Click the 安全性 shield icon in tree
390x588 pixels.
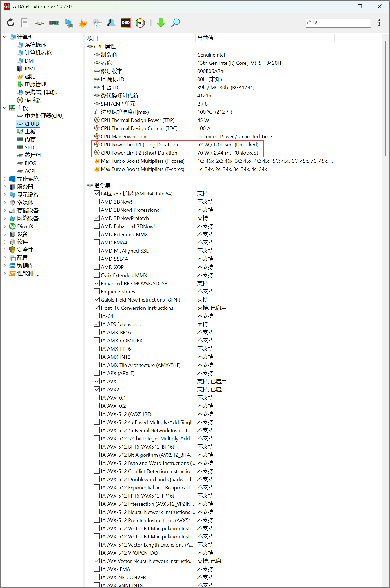pyautogui.click(x=12, y=250)
